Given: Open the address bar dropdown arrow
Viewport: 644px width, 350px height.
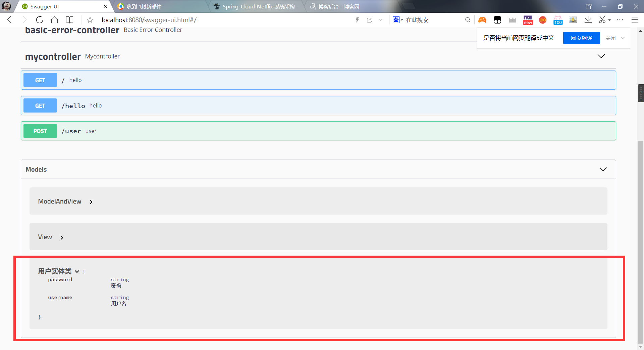Looking at the screenshot, I should [380, 20].
